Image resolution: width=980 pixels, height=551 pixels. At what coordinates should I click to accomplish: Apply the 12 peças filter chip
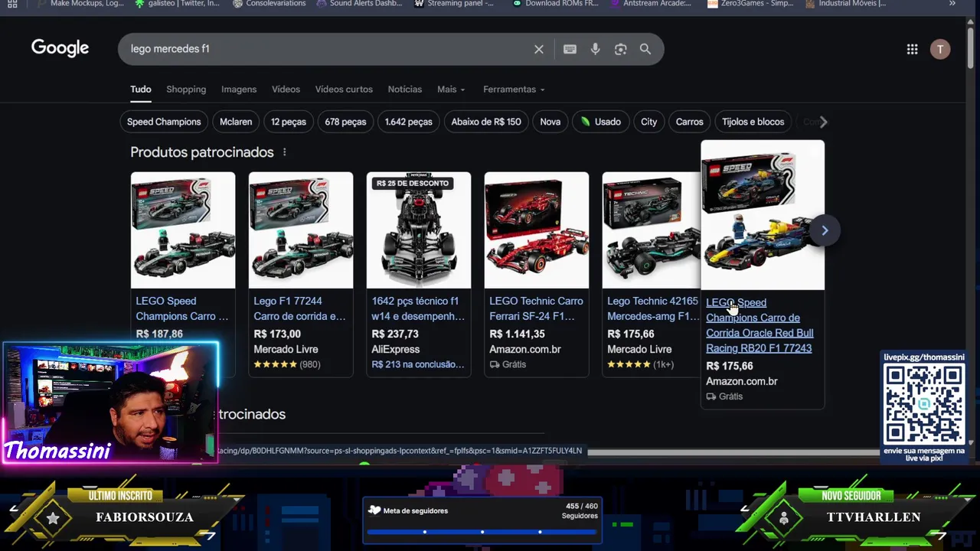(x=288, y=122)
